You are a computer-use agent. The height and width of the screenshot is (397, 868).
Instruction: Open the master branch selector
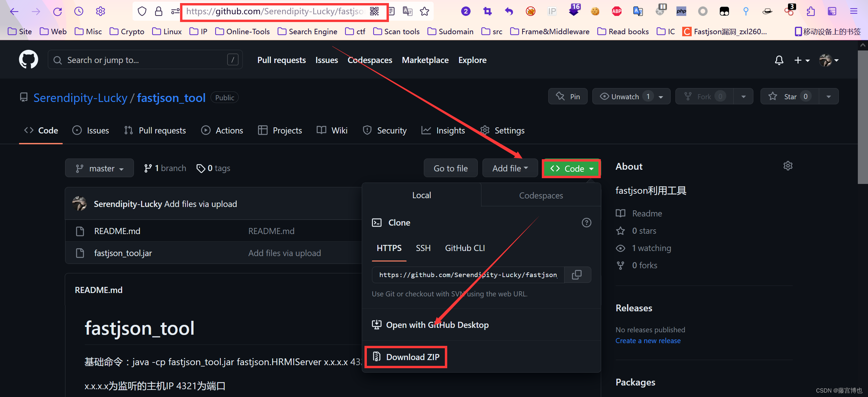click(x=99, y=168)
